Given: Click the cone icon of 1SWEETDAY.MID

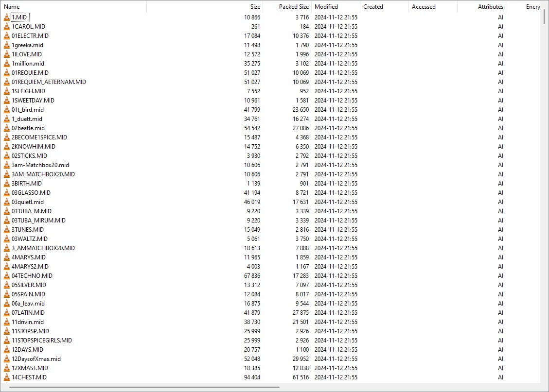Looking at the screenshot, I should tap(7, 101).
